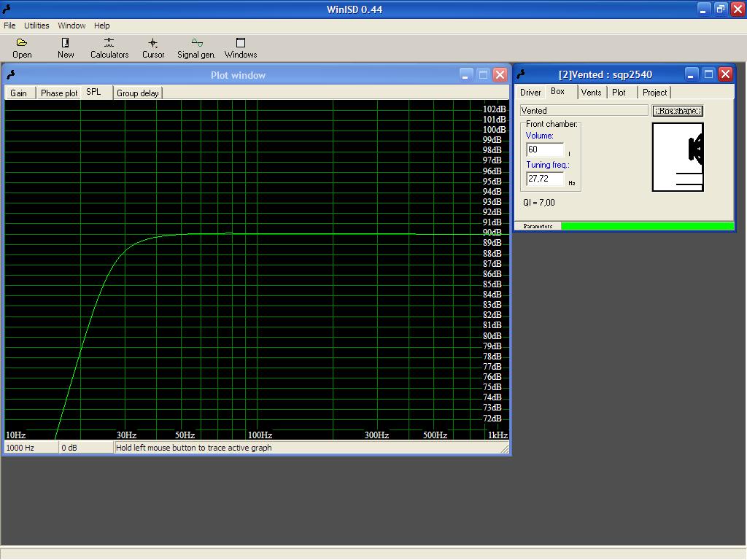Click the Plot window title icon
Screen dimensions: 747x560
tap(11, 75)
